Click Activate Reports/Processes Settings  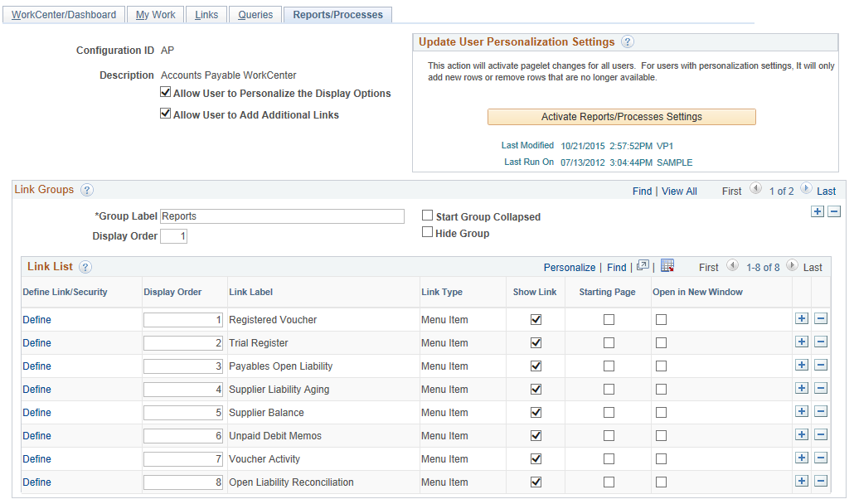pos(621,117)
